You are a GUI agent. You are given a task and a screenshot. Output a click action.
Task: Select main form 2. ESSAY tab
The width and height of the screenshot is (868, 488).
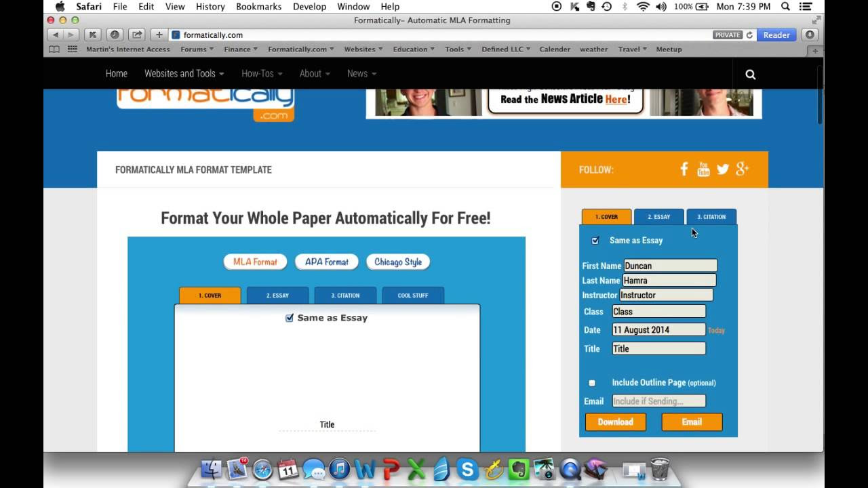coord(277,296)
